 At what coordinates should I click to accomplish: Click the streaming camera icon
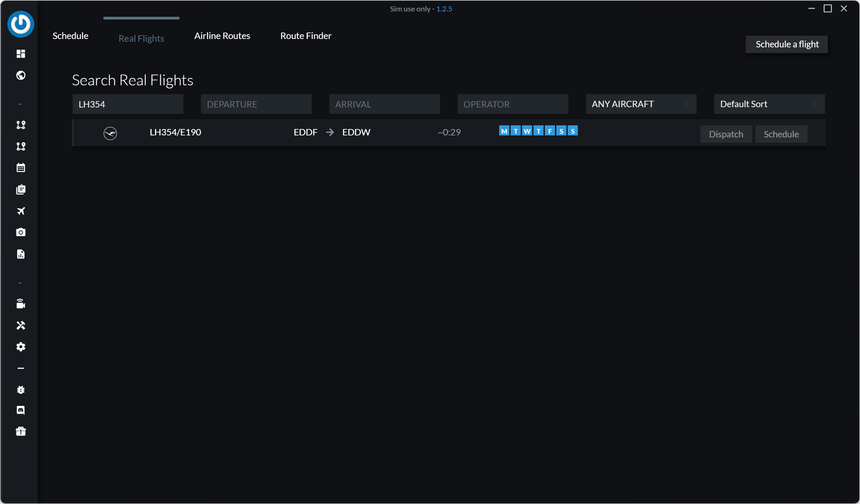[21, 304]
